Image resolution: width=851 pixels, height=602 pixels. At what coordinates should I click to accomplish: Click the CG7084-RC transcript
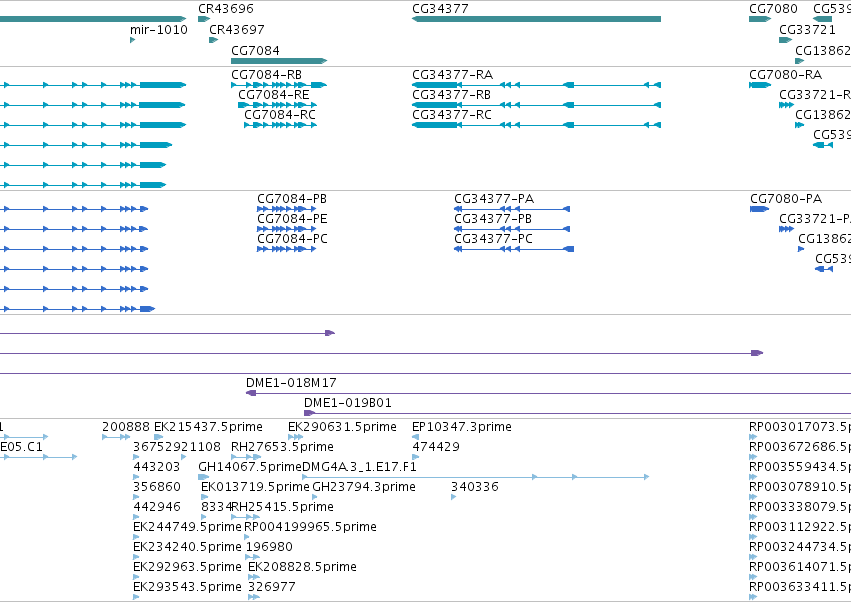[281, 125]
